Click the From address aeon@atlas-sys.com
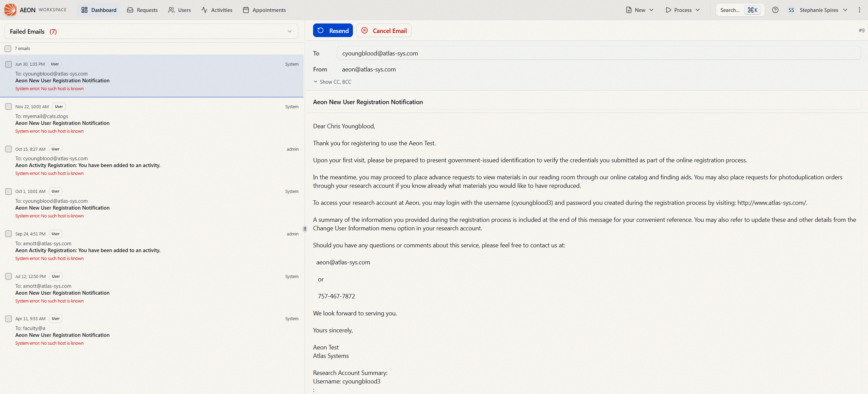 369,69
